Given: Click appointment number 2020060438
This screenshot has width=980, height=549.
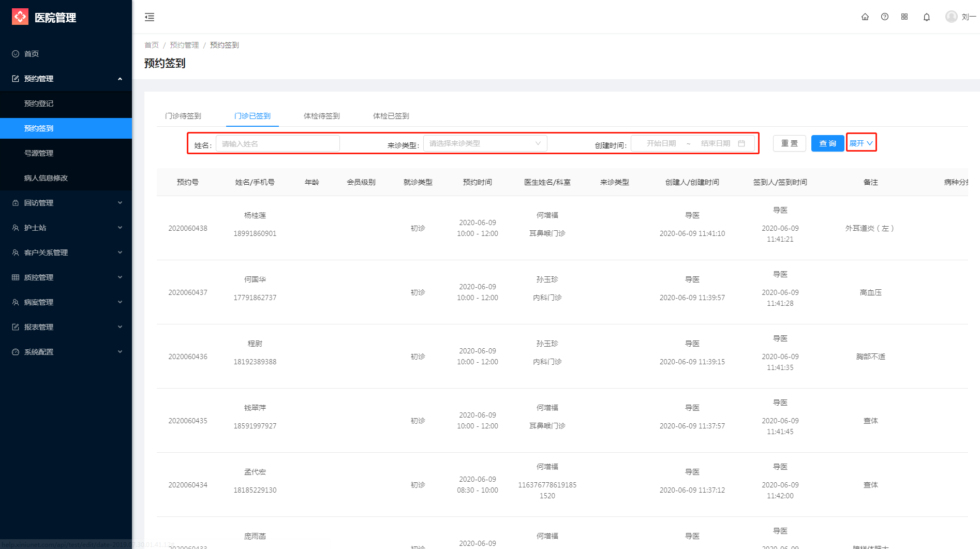Looking at the screenshot, I should pyautogui.click(x=188, y=228).
